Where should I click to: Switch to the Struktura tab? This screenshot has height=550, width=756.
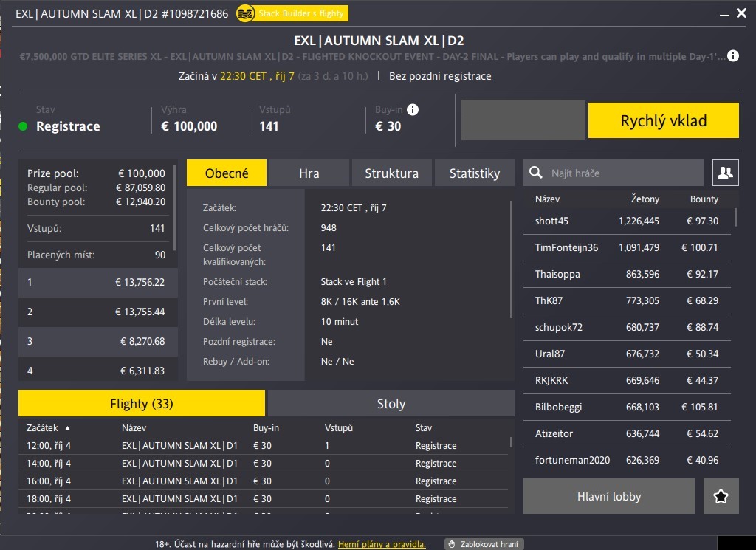pos(391,173)
